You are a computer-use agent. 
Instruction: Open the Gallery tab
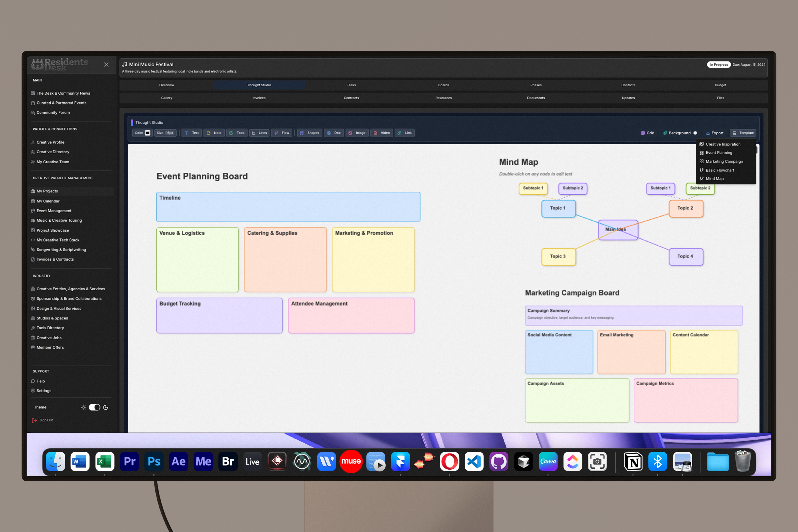(x=167, y=98)
